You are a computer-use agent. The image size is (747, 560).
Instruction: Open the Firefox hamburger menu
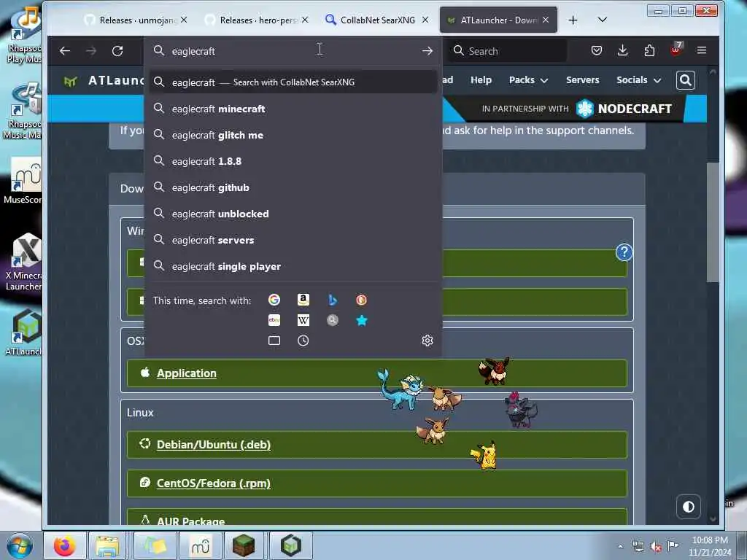click(x=702, y=50)
